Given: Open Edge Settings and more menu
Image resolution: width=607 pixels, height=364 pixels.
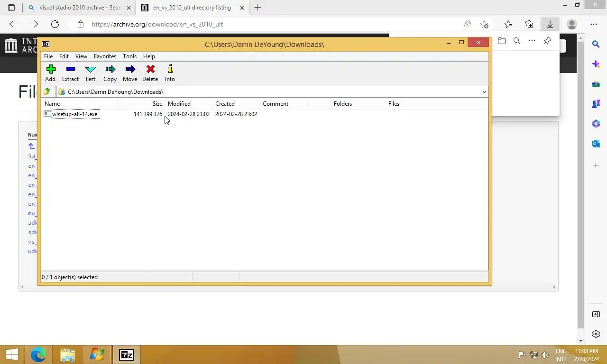Looking at the screenshot, I should [x=594, y=24].
